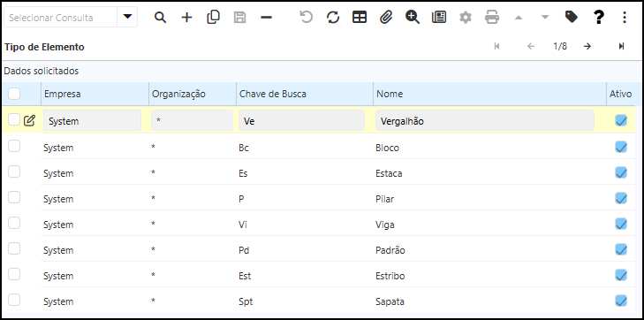Undo changes with the curved arrow icon
The height and width of the screenshot is (320, 644).
click(x=306, y=18)
